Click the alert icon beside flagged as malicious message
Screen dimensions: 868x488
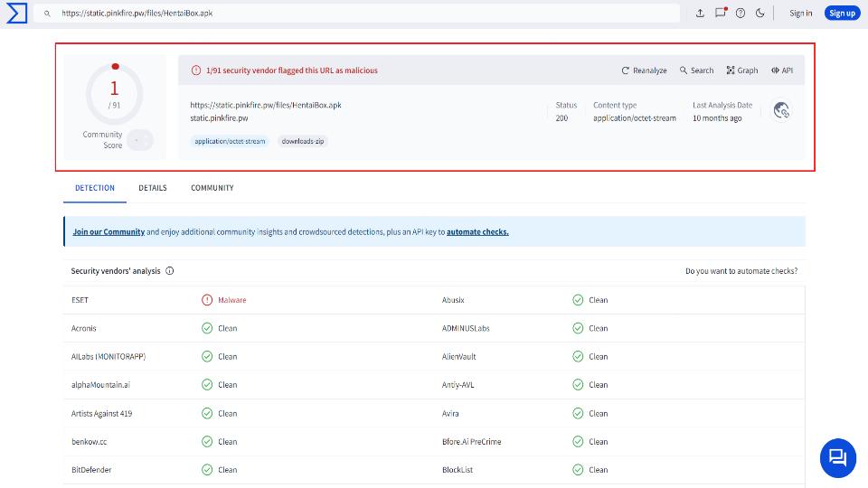(x=196, y=70)
